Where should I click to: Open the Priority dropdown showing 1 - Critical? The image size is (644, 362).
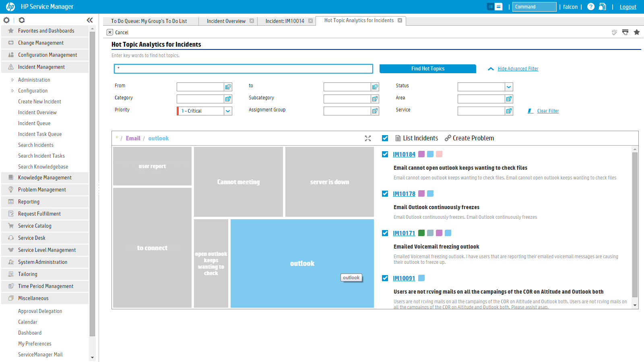(228, 111)
